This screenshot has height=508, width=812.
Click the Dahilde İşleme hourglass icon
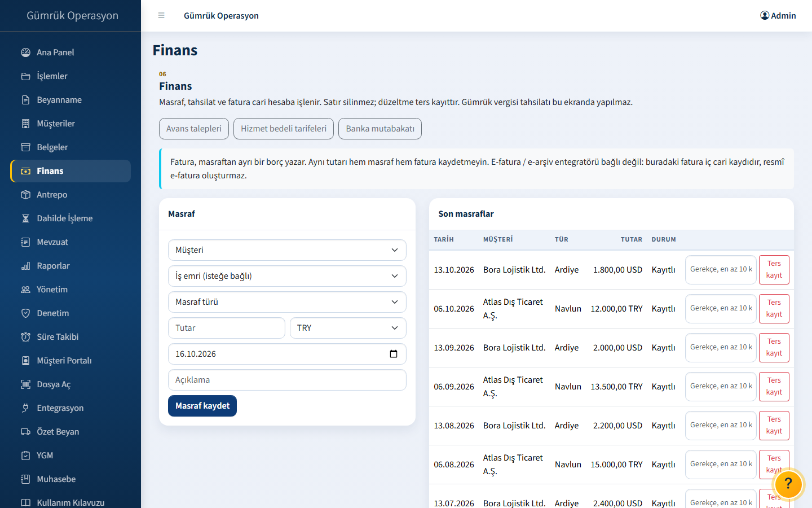(x=25, y=218)
